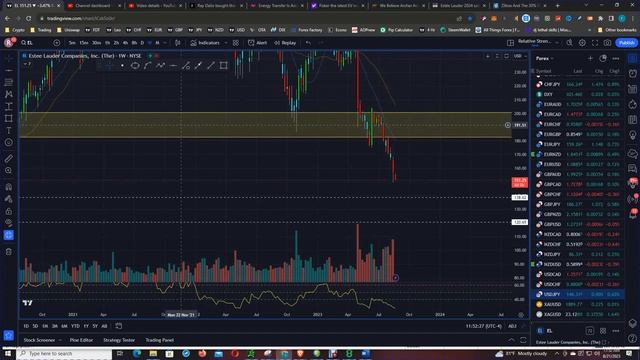
Task: Click the quick search magnifier icon
Action: tap(569, 43)
